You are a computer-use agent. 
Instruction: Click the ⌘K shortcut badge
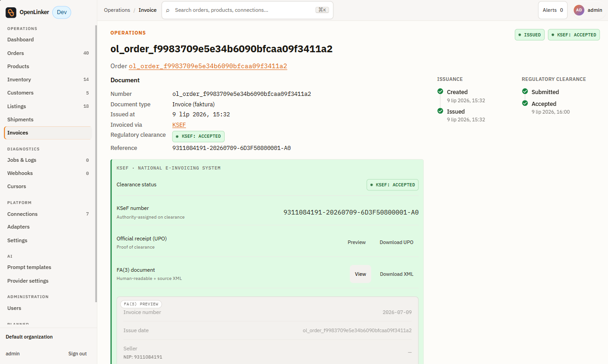322,10
